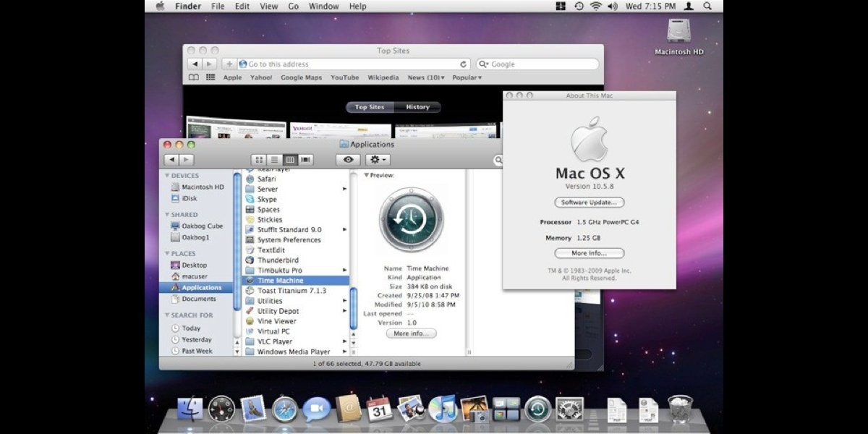Switch Finder to icon view
This screenshot has width=868, height=434.
coord(259,160)
